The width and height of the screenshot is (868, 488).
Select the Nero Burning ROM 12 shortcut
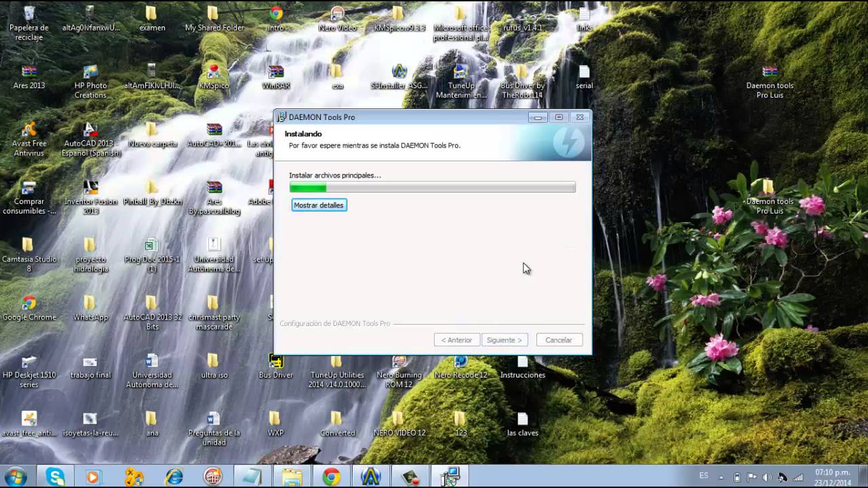[399, 370]
